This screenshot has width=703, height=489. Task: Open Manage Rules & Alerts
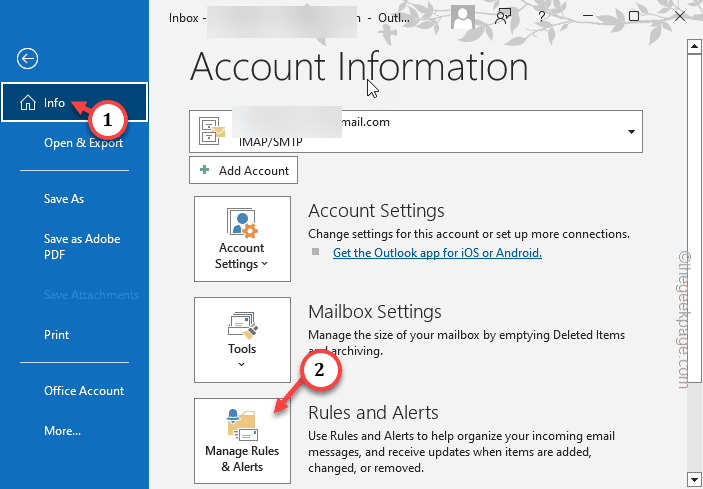(x=242, y=441)
